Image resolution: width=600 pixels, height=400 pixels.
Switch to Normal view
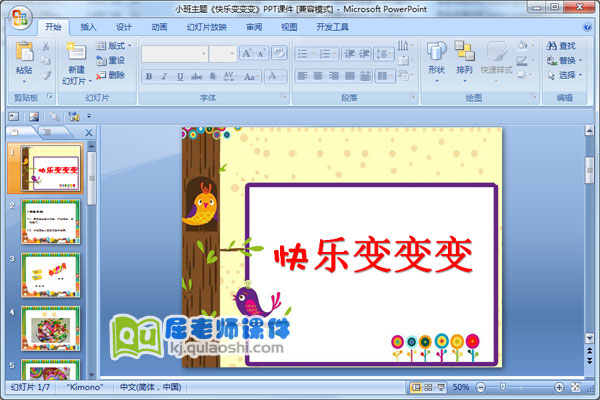tap(415, 387)
